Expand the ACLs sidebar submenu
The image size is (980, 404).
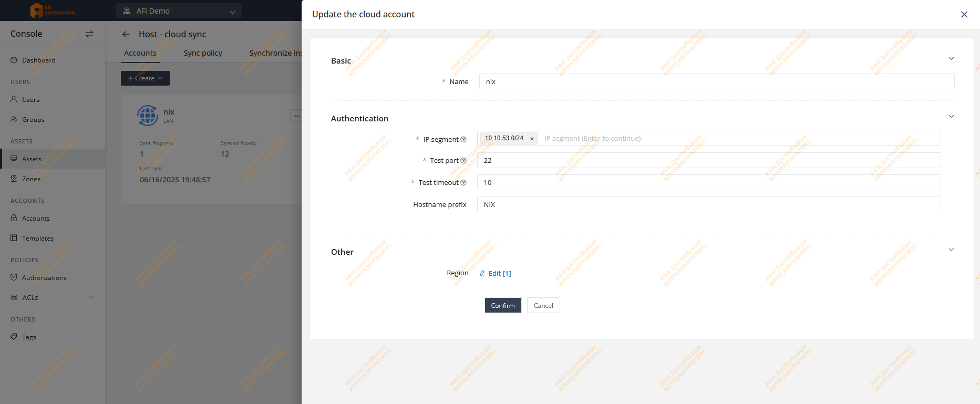point(91,297)
